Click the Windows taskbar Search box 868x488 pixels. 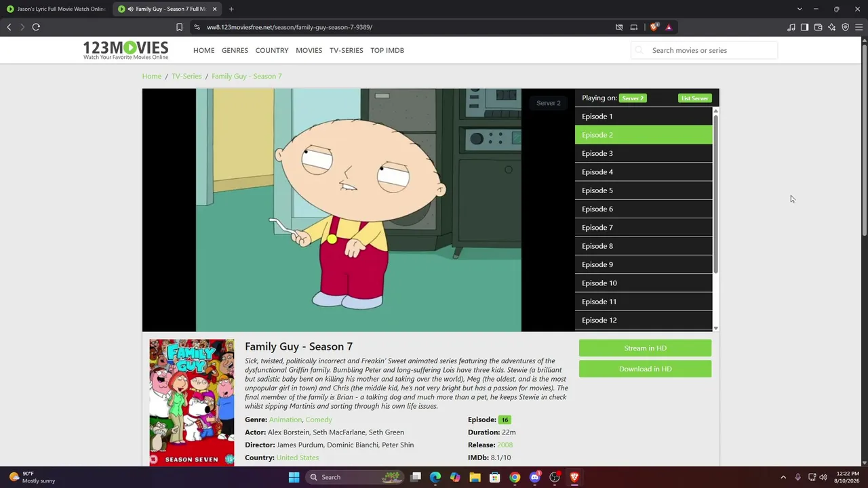tap(355, 477)
